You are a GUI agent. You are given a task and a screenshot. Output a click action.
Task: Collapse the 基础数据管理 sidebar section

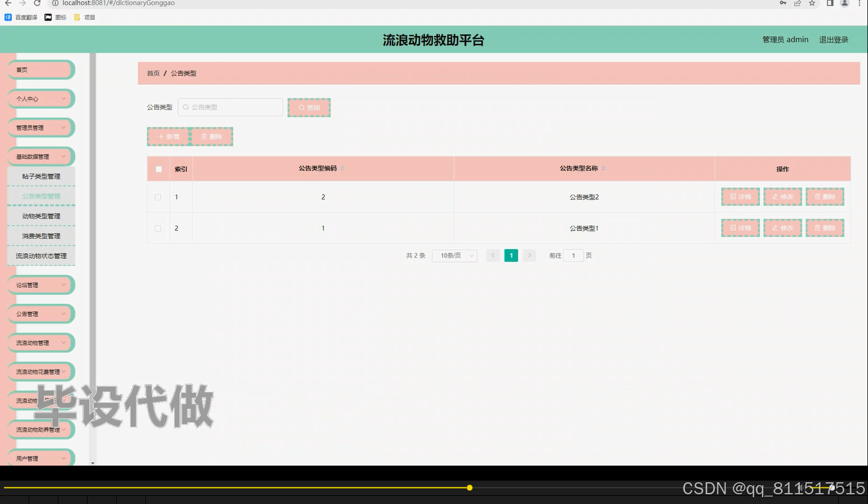40,156
